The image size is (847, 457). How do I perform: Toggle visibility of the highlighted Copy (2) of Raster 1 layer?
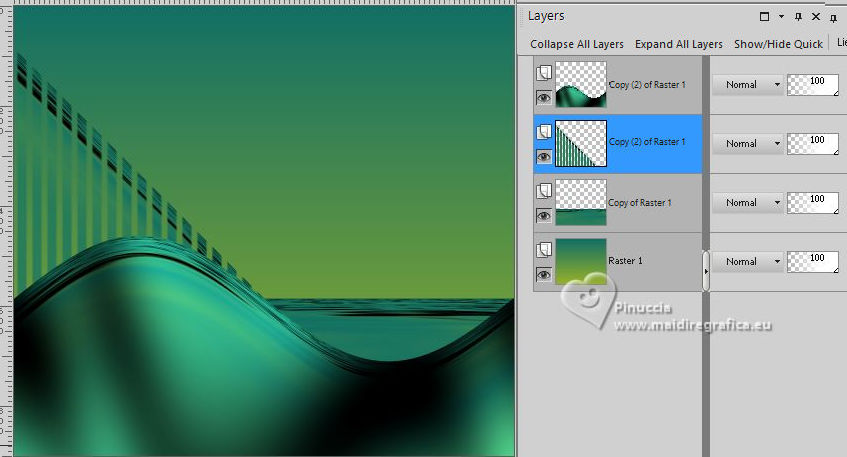coord(543,157)
